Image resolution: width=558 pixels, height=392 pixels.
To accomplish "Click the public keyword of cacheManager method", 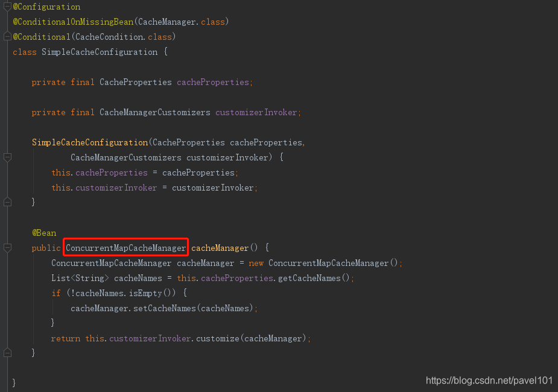I will click(x=46, y=248).
